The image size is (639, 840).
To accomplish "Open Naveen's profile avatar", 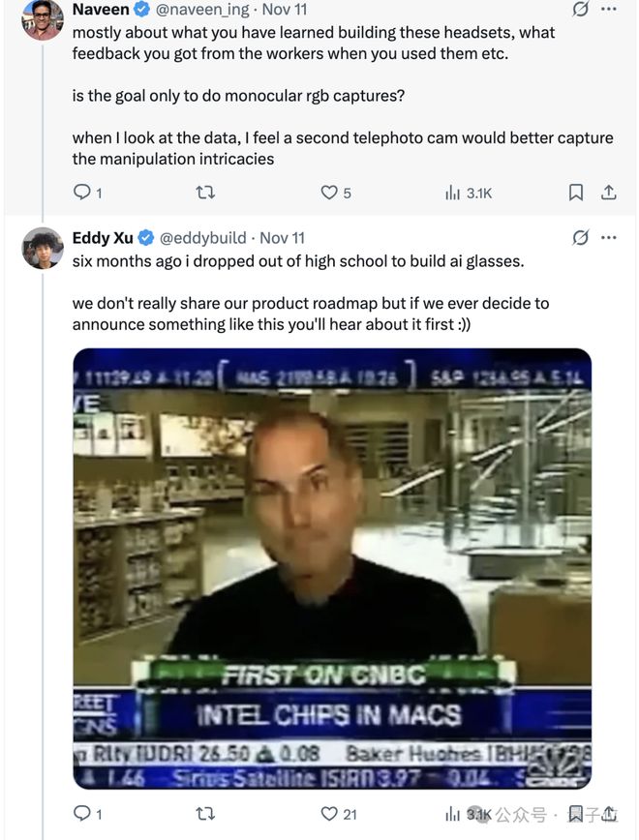I will [x=43, y=19].
